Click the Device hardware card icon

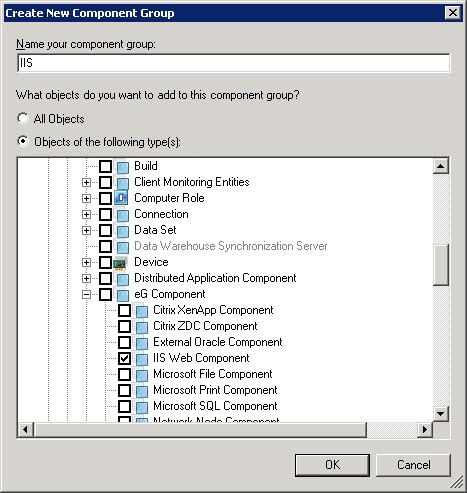point(120,262)
